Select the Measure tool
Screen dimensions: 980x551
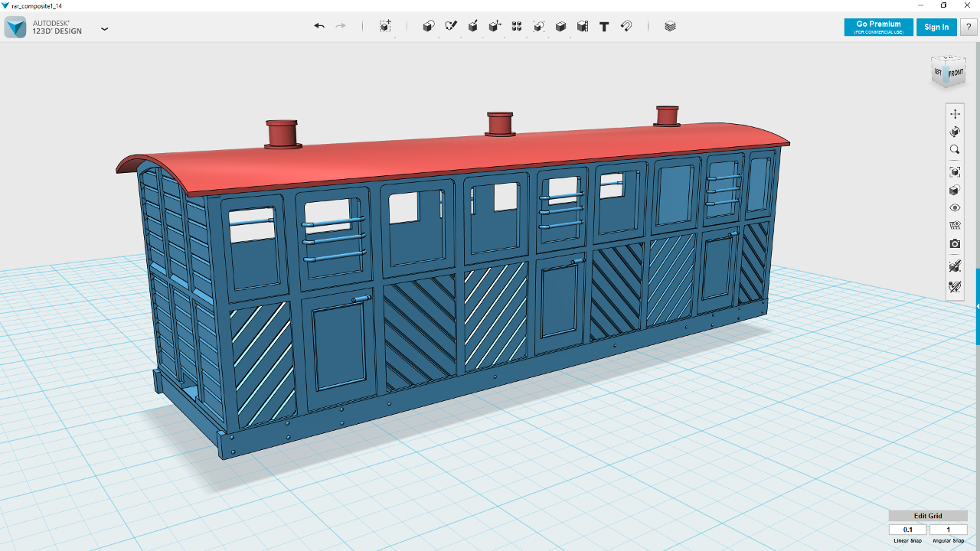583,26
